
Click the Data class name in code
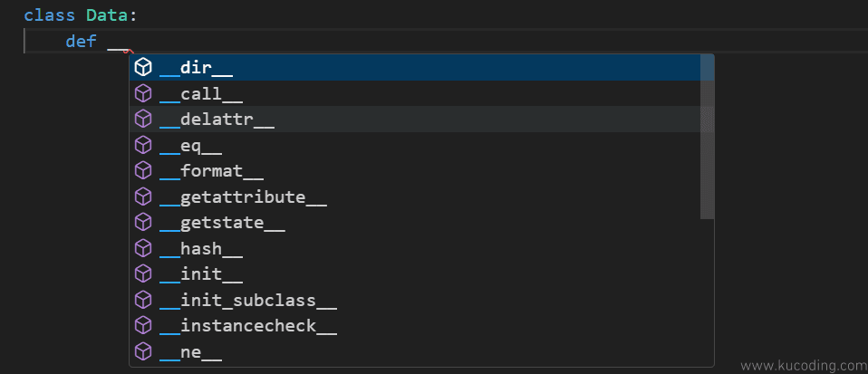point(107,14)
